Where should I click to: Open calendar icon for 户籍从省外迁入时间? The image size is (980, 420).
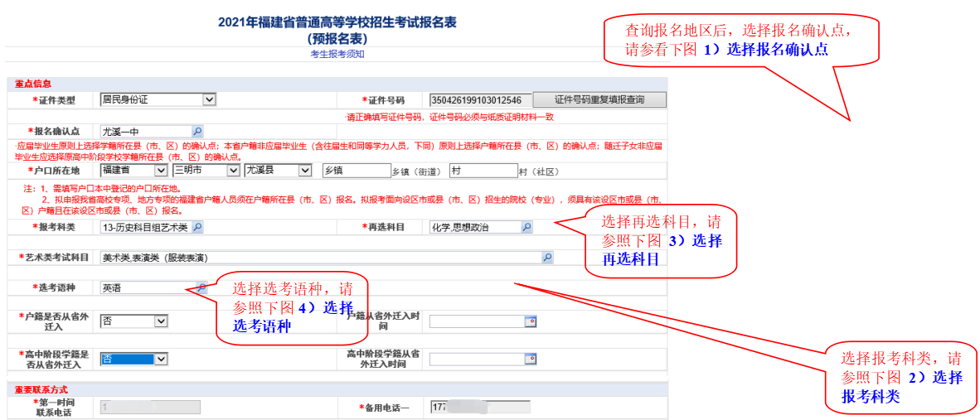click(531, 321)
